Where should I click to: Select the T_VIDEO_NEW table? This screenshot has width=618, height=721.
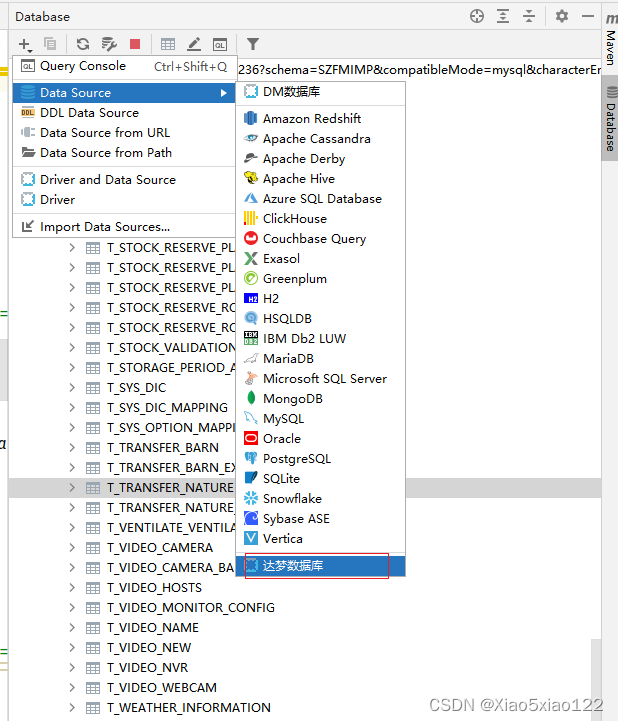149,648
